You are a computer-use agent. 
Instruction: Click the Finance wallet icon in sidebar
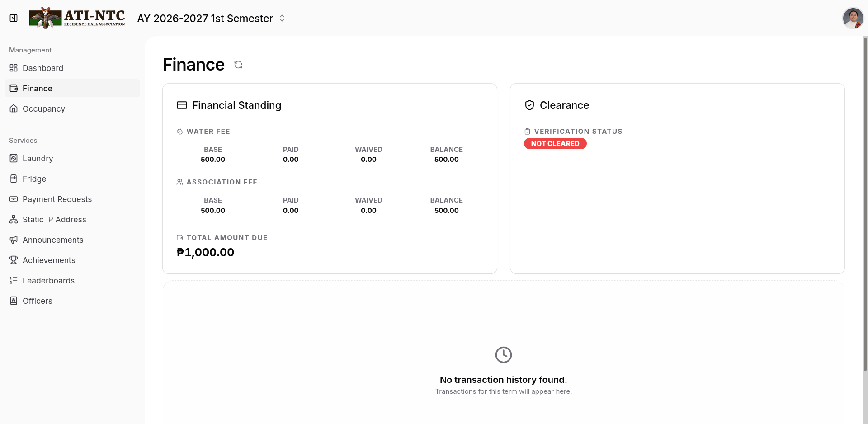point(14,88)
